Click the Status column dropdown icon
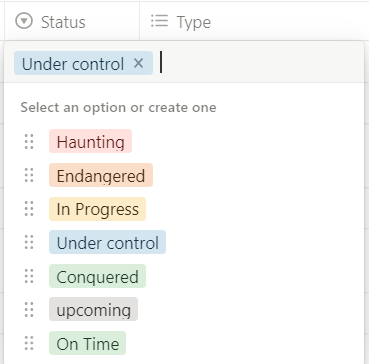The height and width of the screenshot is (364, 369). (x=24, y=22)
